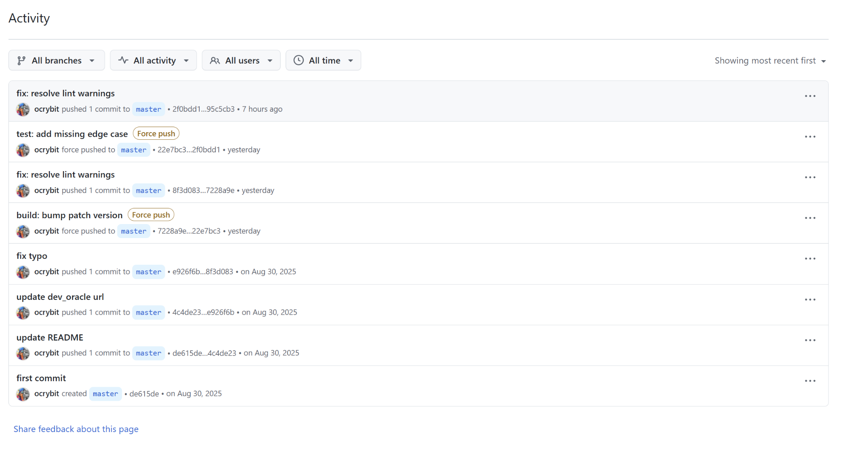Open three-dot menu for first commit row

(x=810, y=381)
